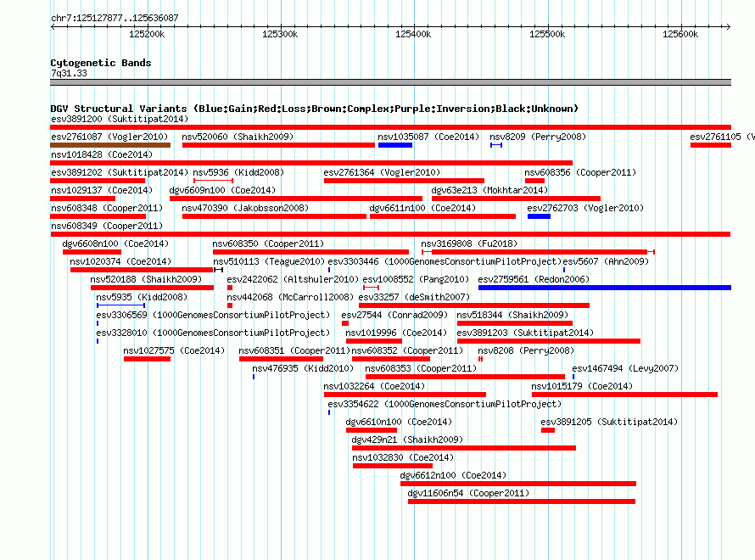This screenshot has height=560, width=755.
Task: Click nsv608348 (Cooper2011) label
Action: coord(107,208)
